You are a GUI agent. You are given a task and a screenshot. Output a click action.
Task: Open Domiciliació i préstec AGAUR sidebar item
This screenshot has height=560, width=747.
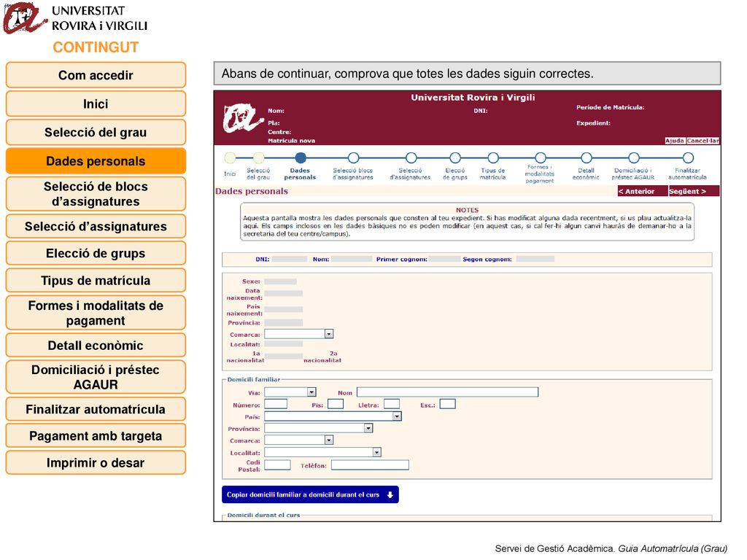96,377
